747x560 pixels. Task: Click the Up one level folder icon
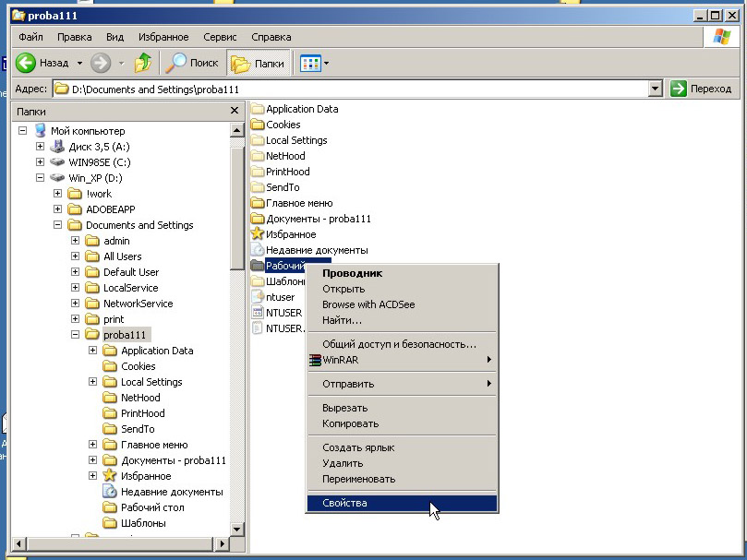(143, 63)
